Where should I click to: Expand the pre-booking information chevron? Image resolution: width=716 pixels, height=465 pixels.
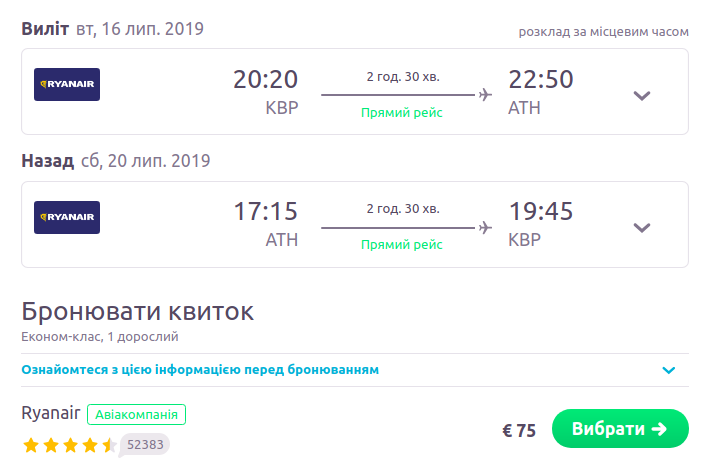[669, 370]
